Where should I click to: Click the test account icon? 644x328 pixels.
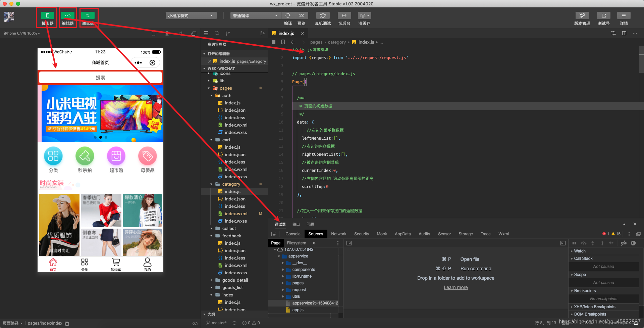(x=603, y=15)
